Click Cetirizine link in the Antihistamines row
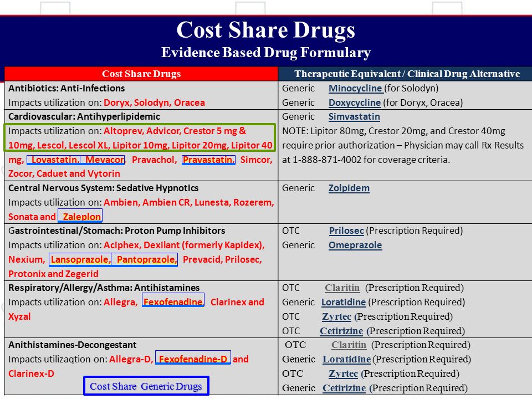Viewport: 532px width, 399px height. (341, 331)
